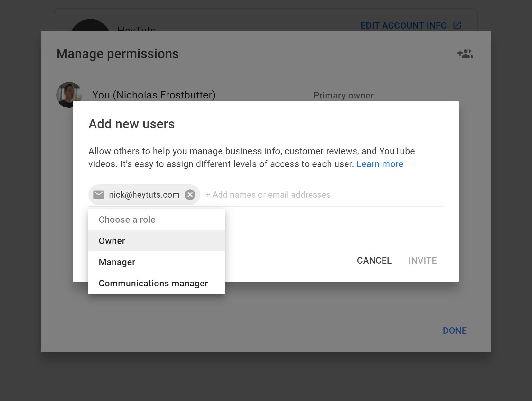532x401 pixels.
Task: Click the HeyTuts account avatar circle
Action: [90, 23]
